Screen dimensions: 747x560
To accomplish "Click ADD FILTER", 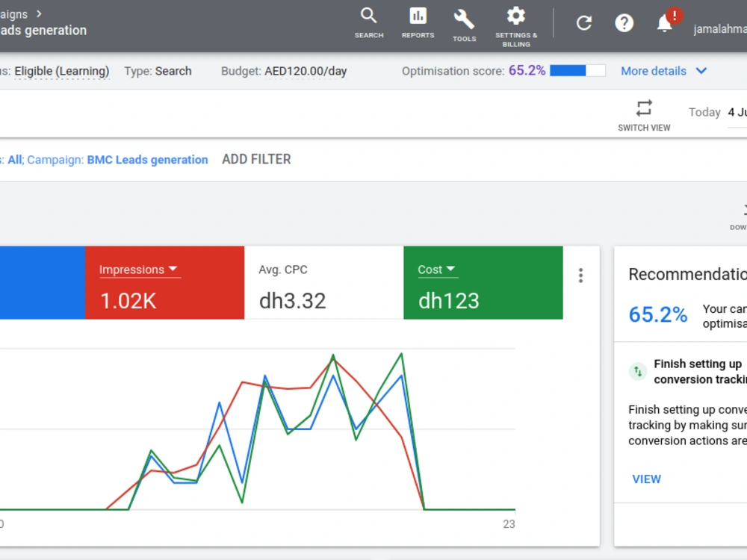I will coord(256,159).
